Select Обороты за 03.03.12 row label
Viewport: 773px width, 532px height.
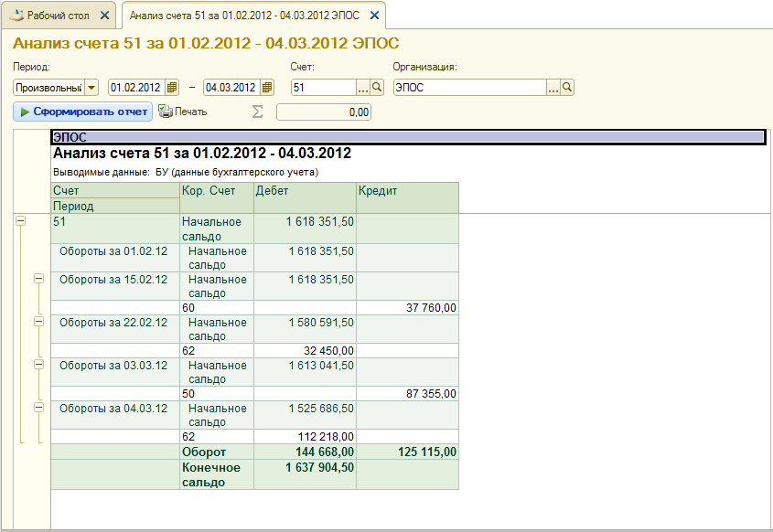point(113,365)
